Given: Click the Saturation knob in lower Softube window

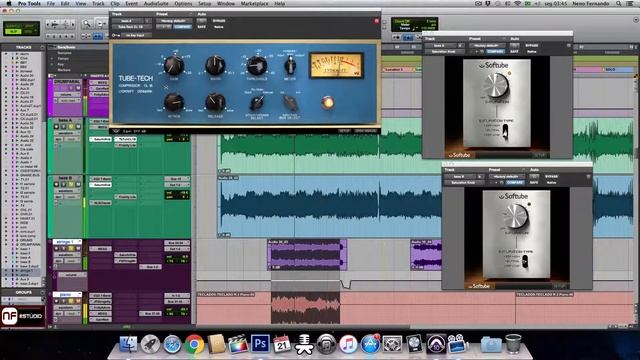Looking at the screenshot, I should (x=516, y=216).
